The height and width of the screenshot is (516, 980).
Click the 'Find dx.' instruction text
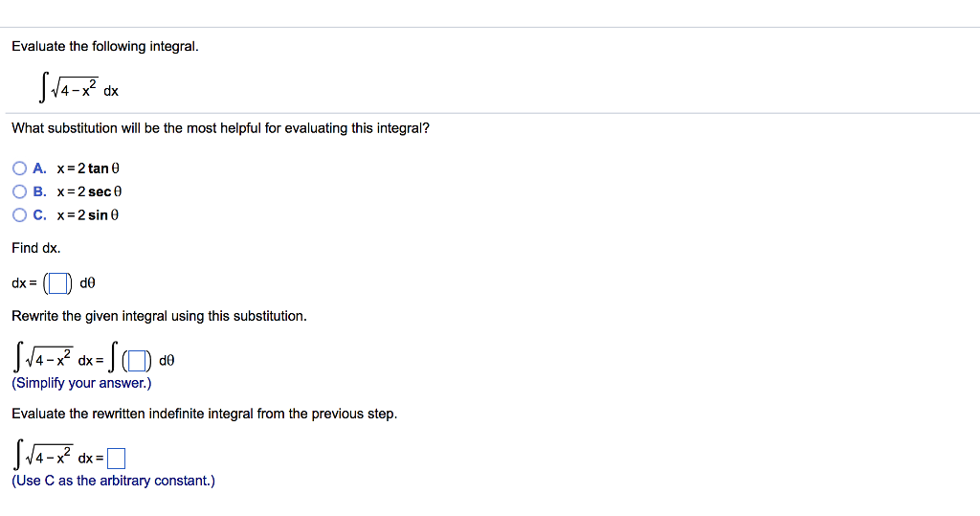click(36, 248)
